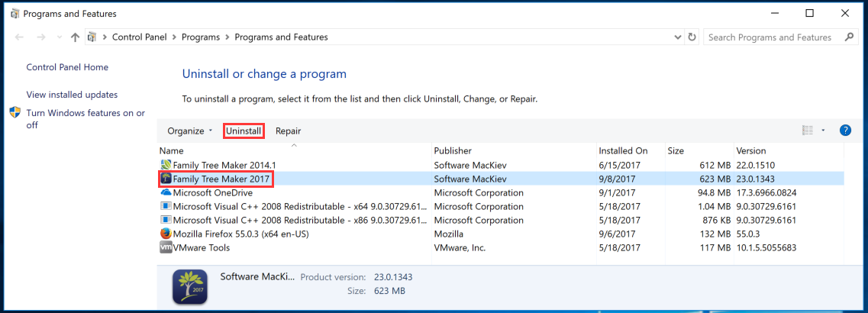This screenshot has width=868, height=313.
Task: Click Family Tree Maker 2017 icon
Action: pyautogui.click(x=166, y=179)
